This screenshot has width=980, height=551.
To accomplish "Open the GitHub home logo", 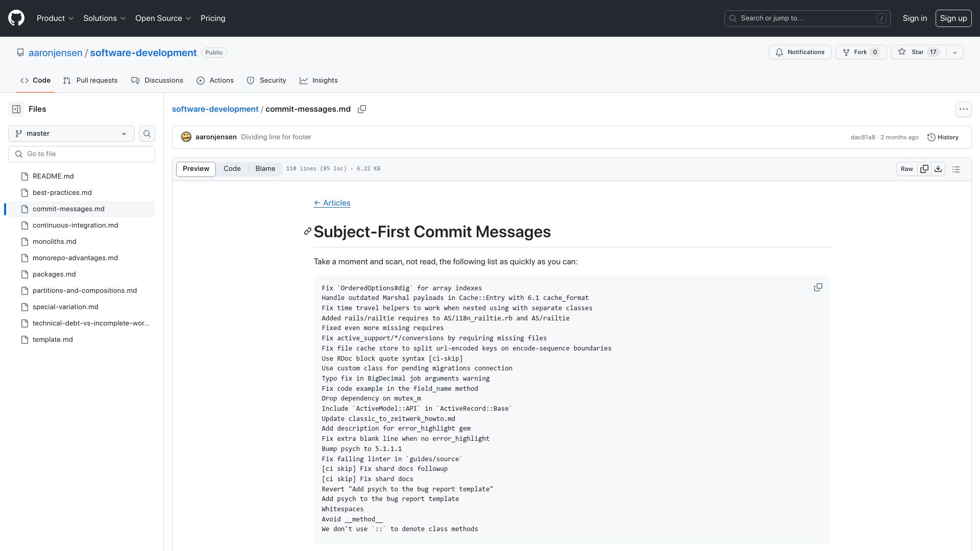I will point(16,18).
